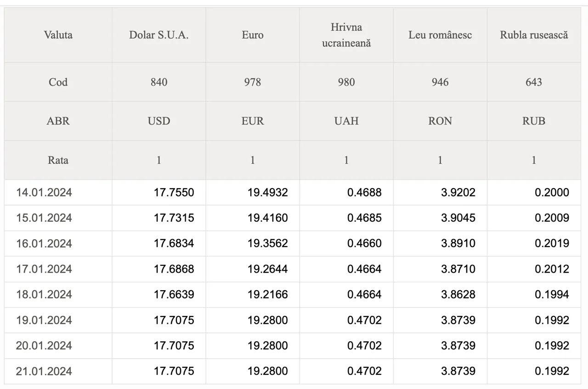The height and width of the screenshot is (389, 588).
Task: Click the 17.01.2024 date cell
Action: click(44, 269)
